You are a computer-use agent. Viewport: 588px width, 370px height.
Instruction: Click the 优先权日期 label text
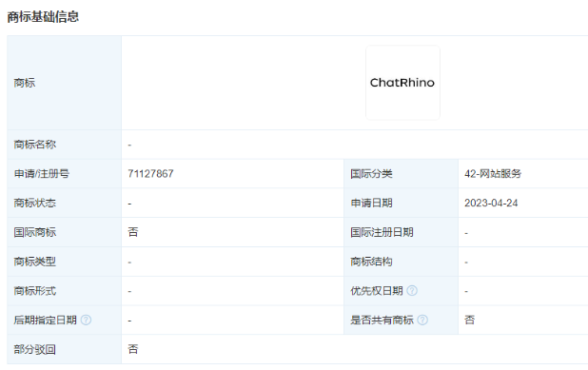click(x=377, y=291)
